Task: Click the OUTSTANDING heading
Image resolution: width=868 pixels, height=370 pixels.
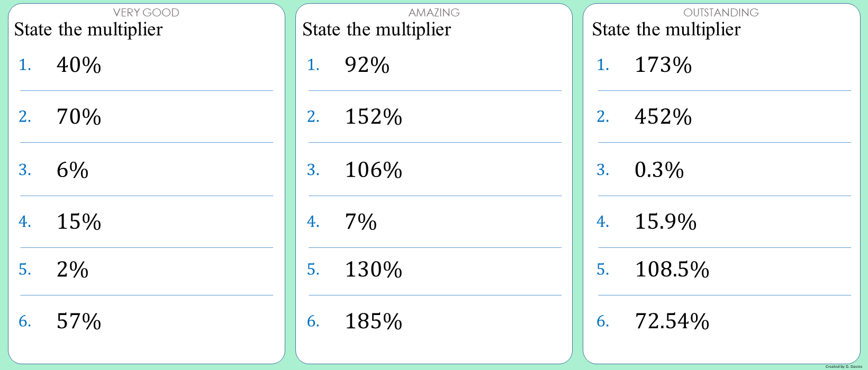Action: [721, 13]
